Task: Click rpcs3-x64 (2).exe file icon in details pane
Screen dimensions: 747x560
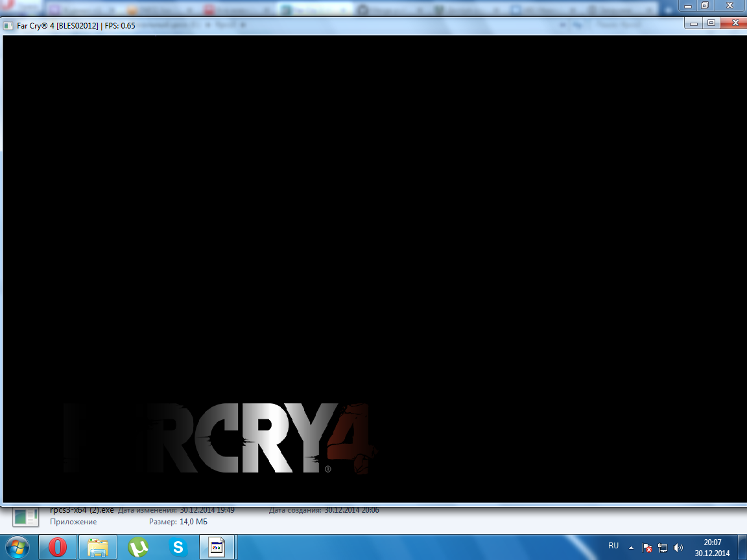Action: pyautogui.click(x=25, y=516)
